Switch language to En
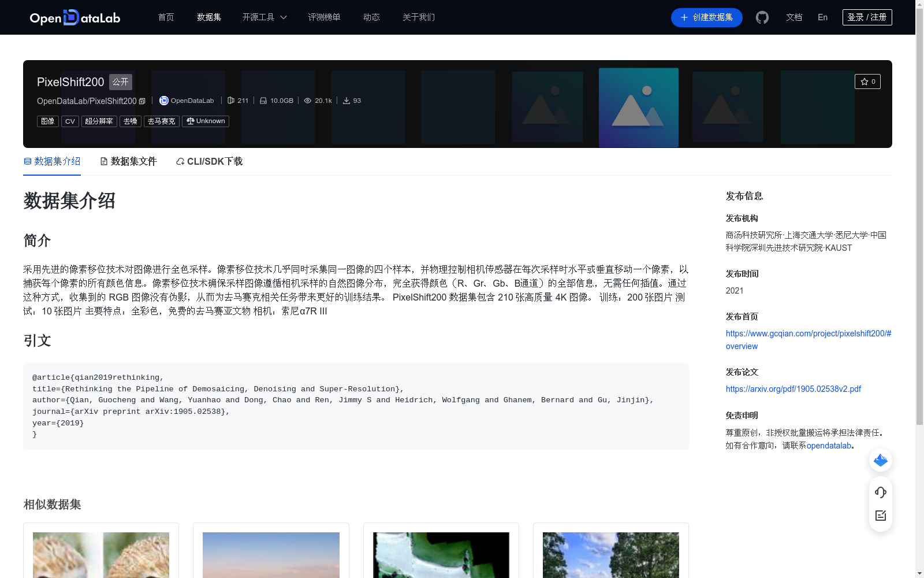Viewport: 924px width, 578px height. point(823,17)
